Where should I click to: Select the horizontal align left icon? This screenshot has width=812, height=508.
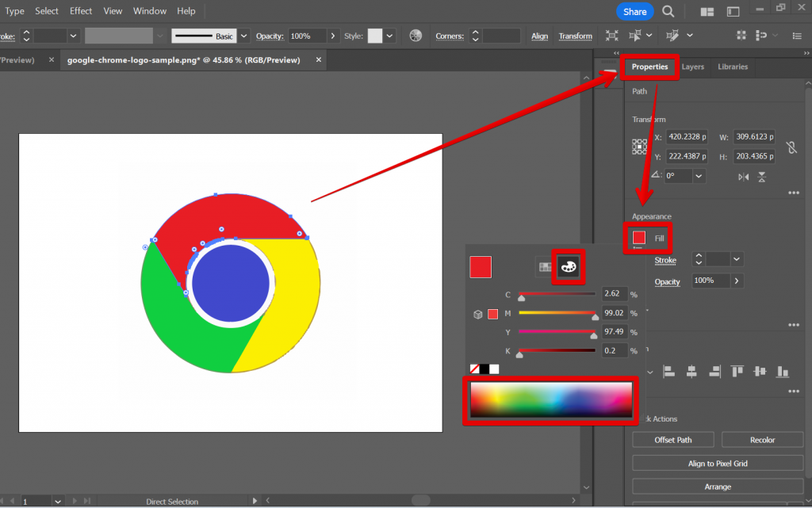669,372
